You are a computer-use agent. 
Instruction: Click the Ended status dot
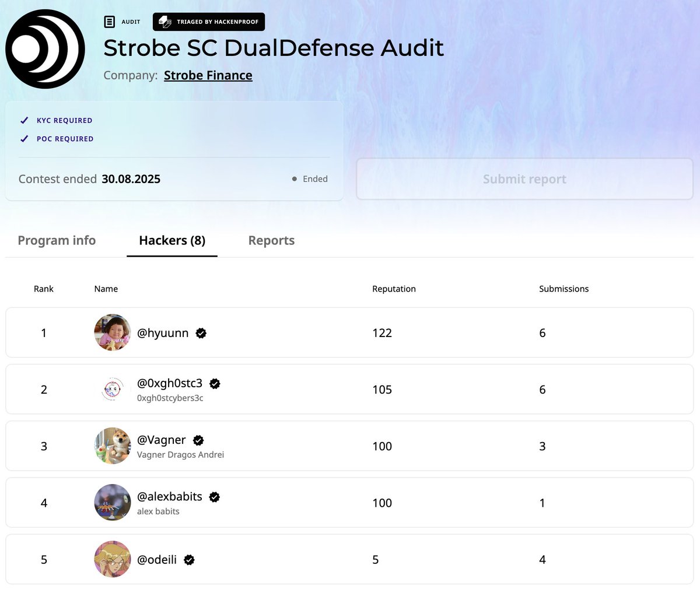tap(295, 179)
